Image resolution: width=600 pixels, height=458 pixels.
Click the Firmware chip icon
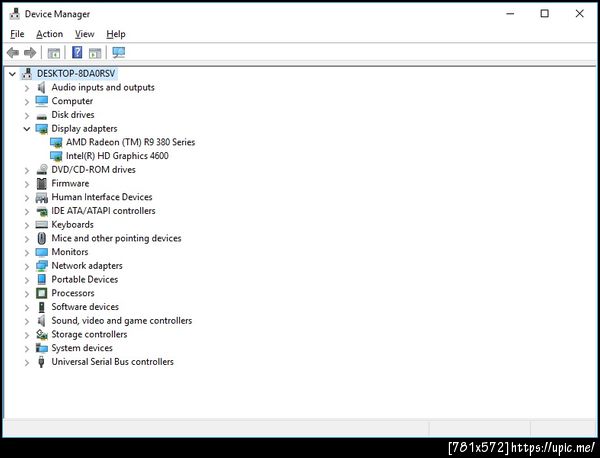click(x=41, y=183)
